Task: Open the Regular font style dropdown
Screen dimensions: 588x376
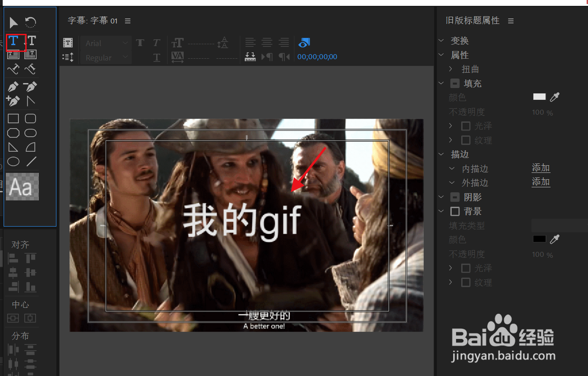Action: pyautogui.click(x=106, y=58)
